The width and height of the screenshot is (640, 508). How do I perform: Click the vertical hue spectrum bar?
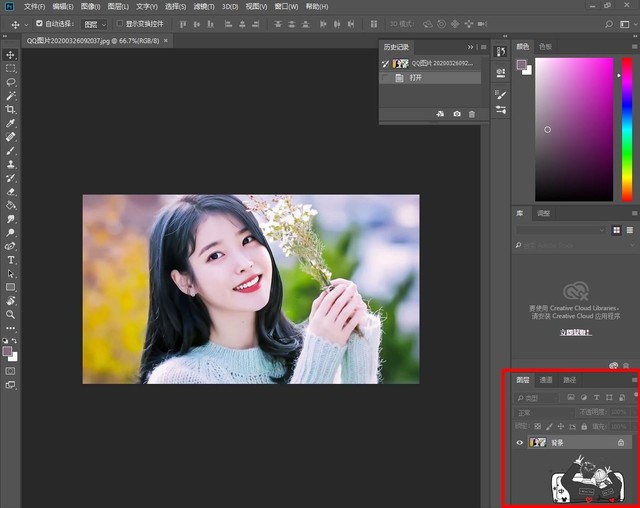coord(626,128)
